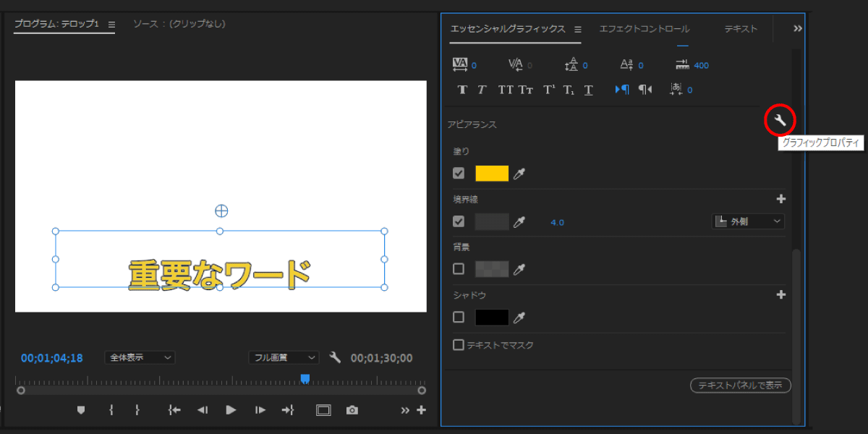Switch to the エフェクトコントロール tab

coord(644,29)
